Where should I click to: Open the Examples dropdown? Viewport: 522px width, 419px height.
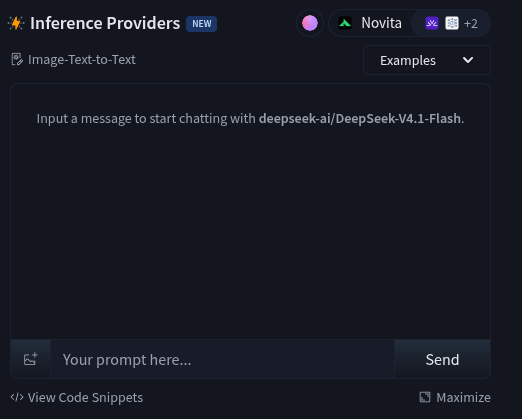coord(427,60)
